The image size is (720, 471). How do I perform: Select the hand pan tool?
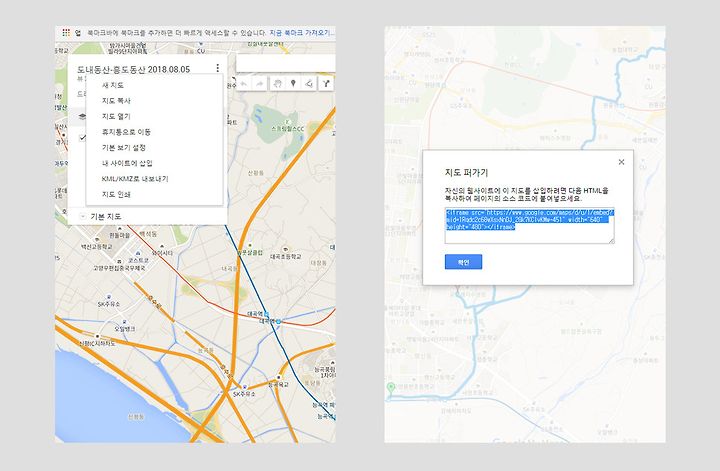coord(277,84)
